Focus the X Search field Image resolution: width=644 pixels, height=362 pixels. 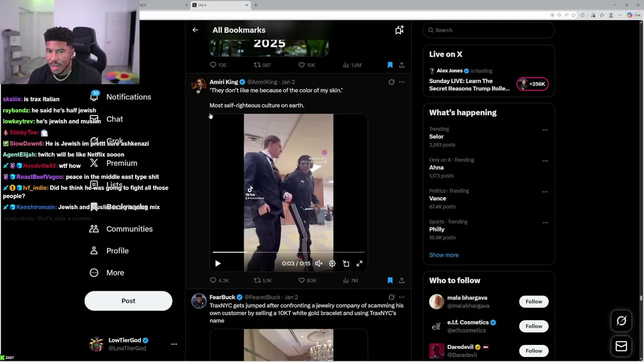point(489,30)
